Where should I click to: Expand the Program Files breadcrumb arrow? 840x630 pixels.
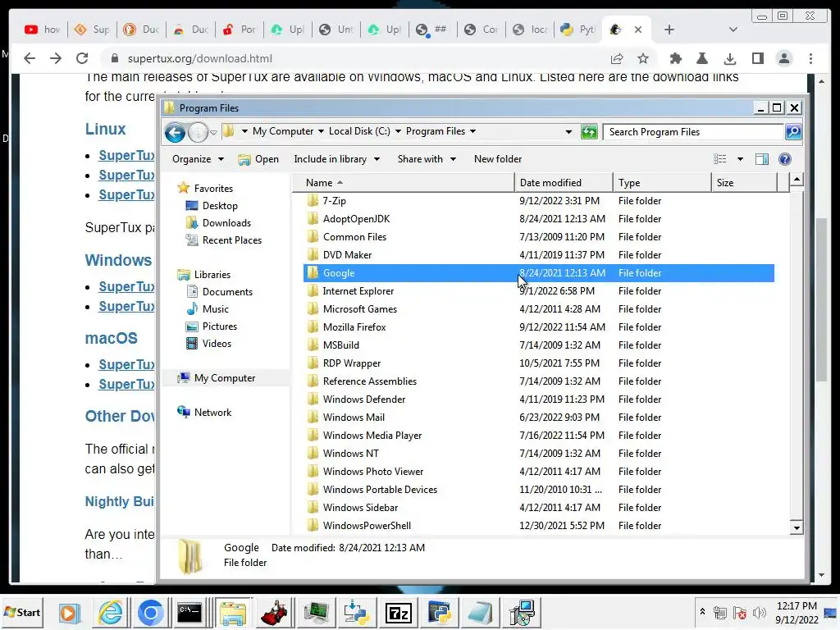(x=472, y=131)
